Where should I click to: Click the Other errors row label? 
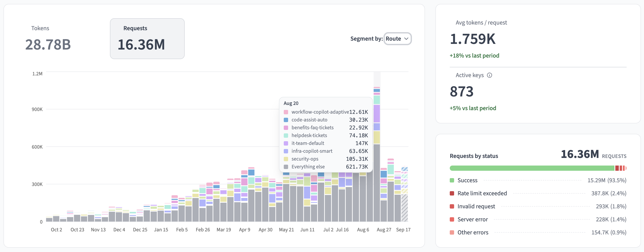473,232
